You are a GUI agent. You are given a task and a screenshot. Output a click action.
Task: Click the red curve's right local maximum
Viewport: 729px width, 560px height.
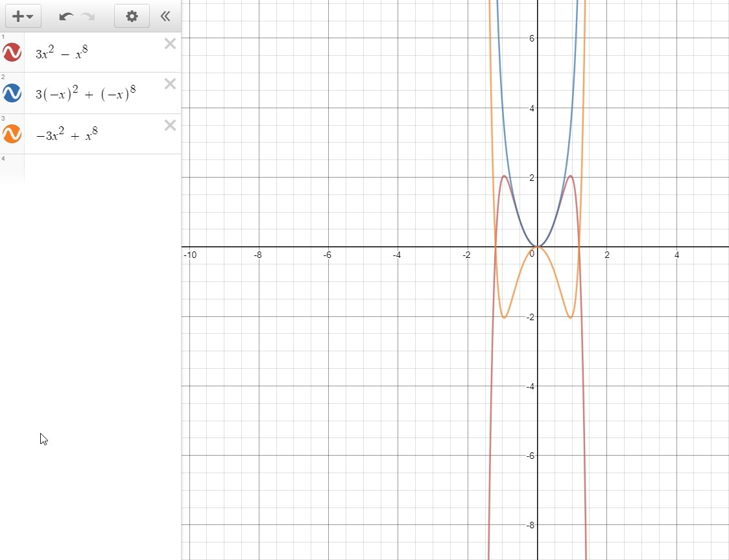pyautogui.click(x=571, y=176)
